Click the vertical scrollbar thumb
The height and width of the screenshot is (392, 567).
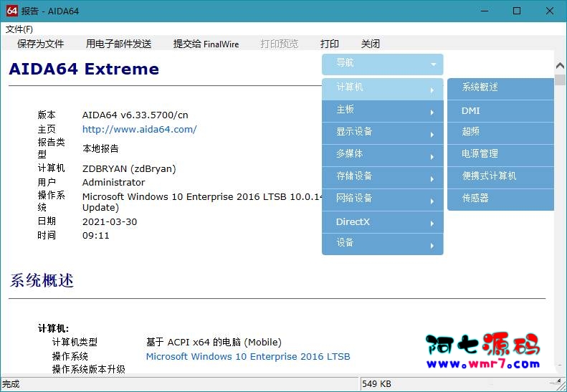click(560, 80)
